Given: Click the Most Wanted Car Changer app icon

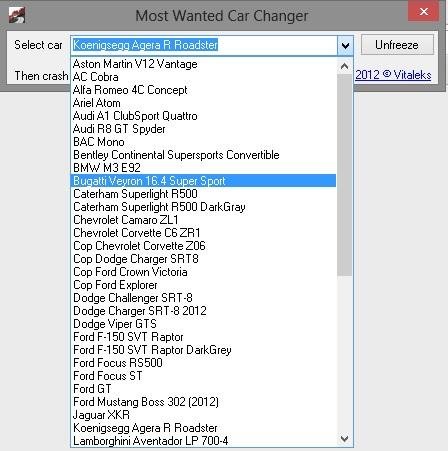Looking at the screenshot, I should (x=17, y=15).
